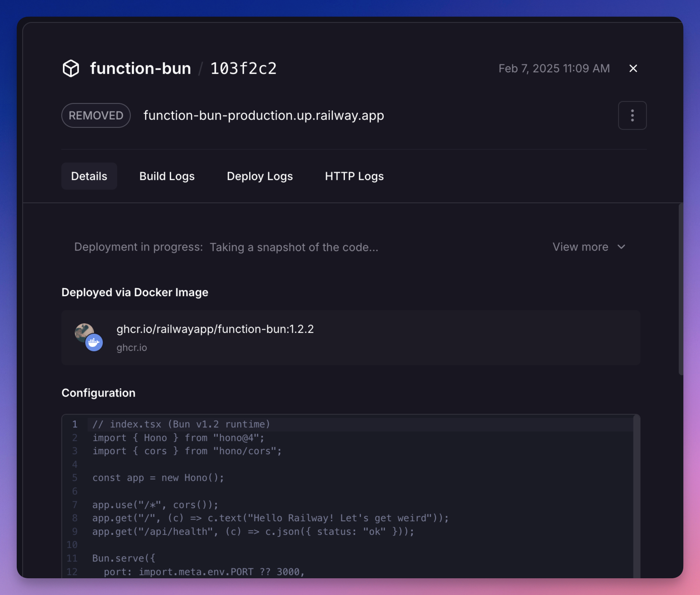Click the function-bun service name

tap(140, 68)
